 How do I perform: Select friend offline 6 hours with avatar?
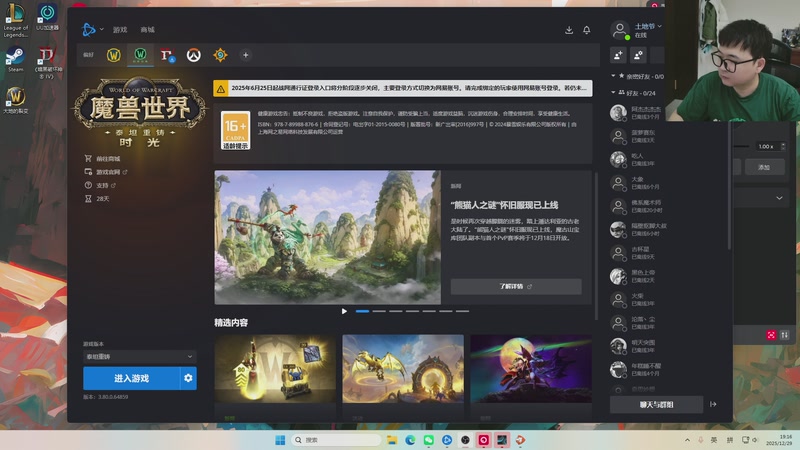638,230
